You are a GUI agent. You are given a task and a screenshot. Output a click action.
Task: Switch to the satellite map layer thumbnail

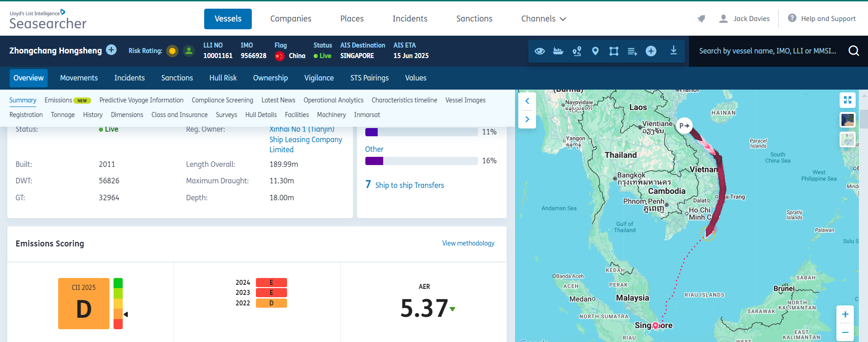tap(847, 120)
